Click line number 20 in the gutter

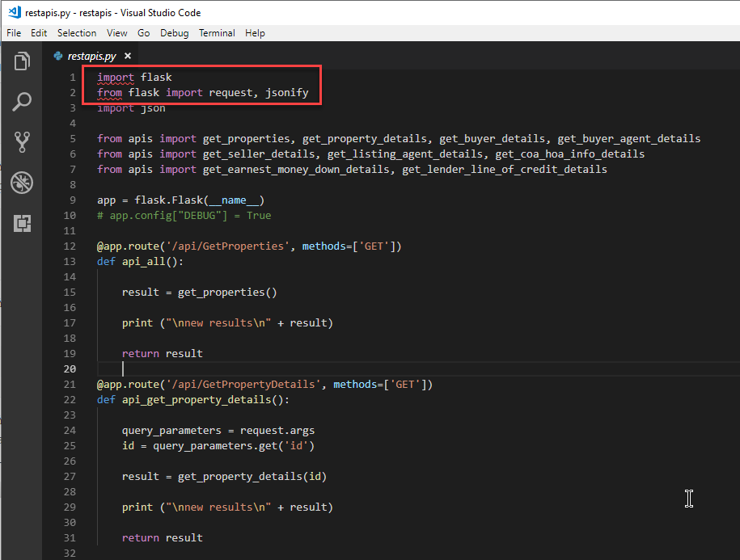[x=70, y=369]
